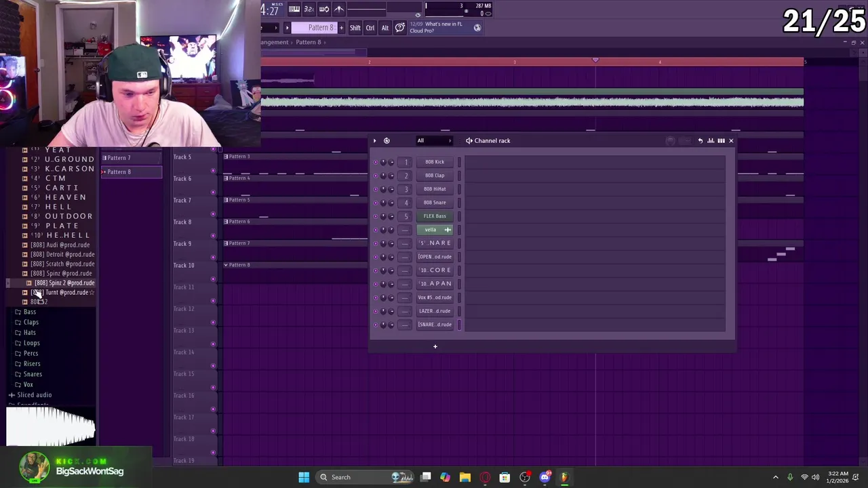This screenshot has height=488, width=868.
Task: Mute the vella channel
Action: pos(376,230)
